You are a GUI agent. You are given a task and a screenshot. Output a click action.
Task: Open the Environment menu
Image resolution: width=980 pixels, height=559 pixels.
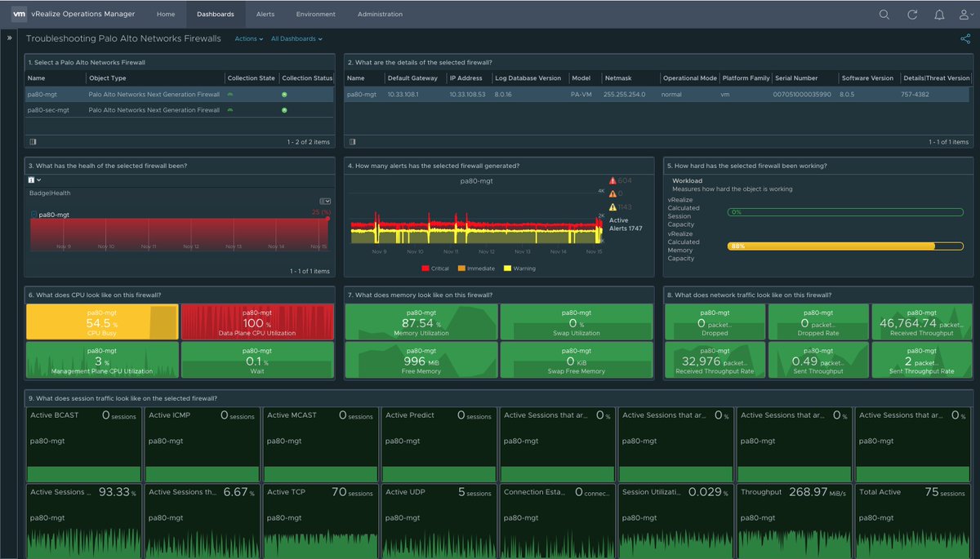tap(316, 13)
